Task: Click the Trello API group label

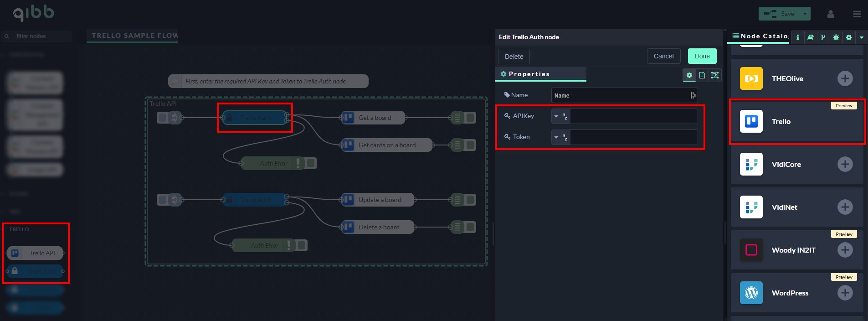Action: tap(163, 104)
